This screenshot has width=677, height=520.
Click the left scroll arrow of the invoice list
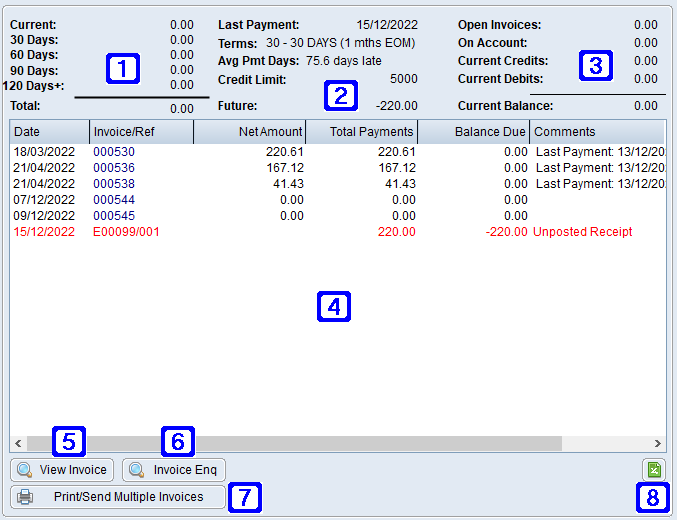pos(18,443)
